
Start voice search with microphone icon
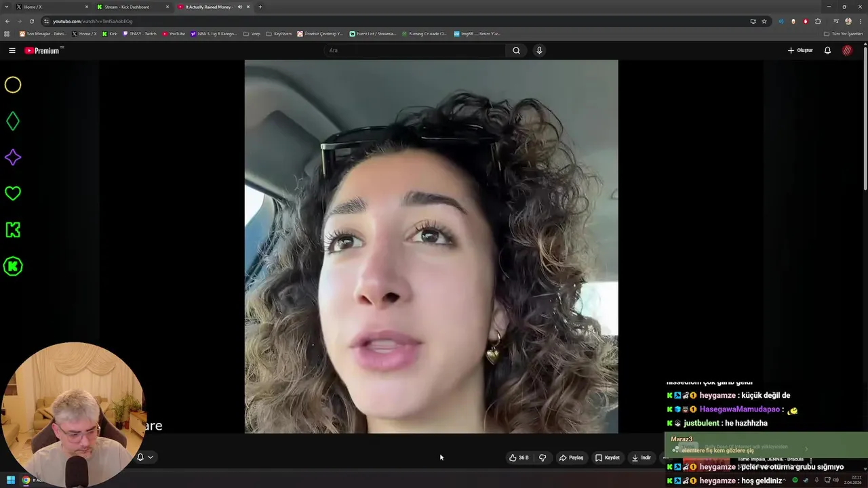[x=539, y=50]
